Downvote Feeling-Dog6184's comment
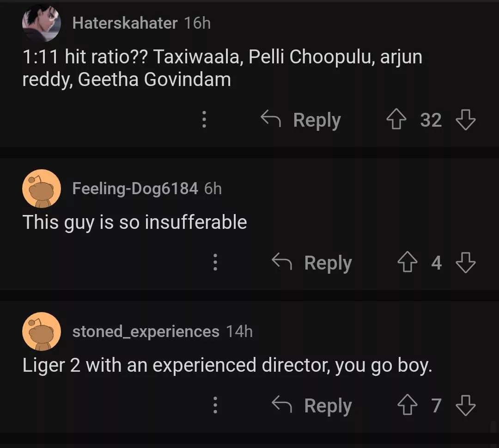The image size is (499, 448). coord(465,263)
